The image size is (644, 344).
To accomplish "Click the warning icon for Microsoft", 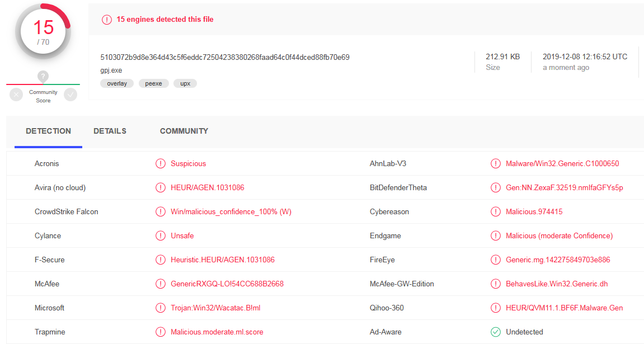I will 160,308.
